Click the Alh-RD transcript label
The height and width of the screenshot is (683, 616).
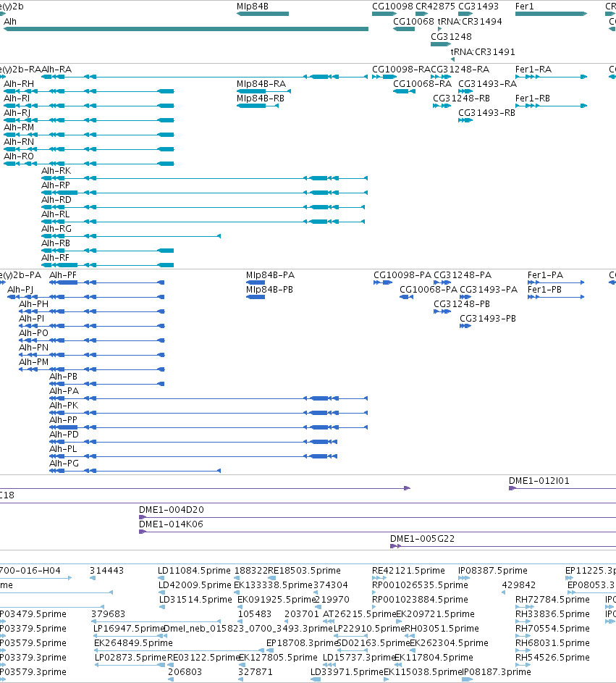point(56,199)
